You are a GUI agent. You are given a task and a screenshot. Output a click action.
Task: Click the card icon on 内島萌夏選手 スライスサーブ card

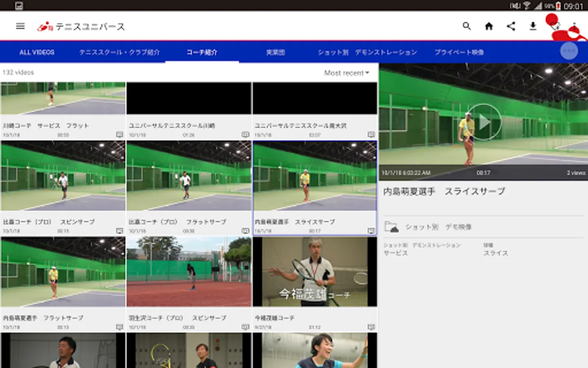(371, 231)
